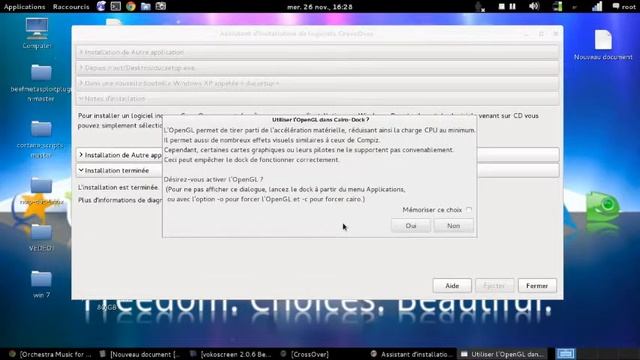The image size is (640, 360).
Task: Open the folder above the nmap-diadems label
Action: click(41, 186)
